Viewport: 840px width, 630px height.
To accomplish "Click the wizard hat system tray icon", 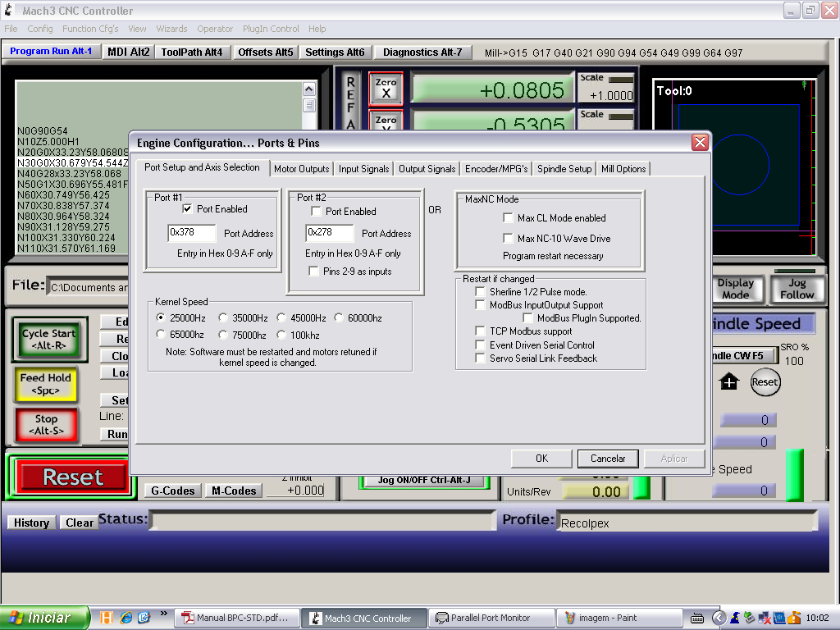I will (735, 618).
